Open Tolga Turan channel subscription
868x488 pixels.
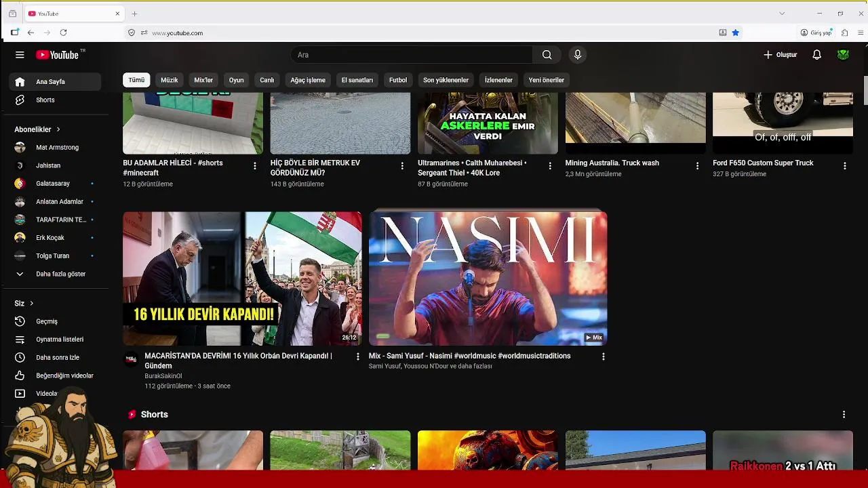(x=55, y=256)
